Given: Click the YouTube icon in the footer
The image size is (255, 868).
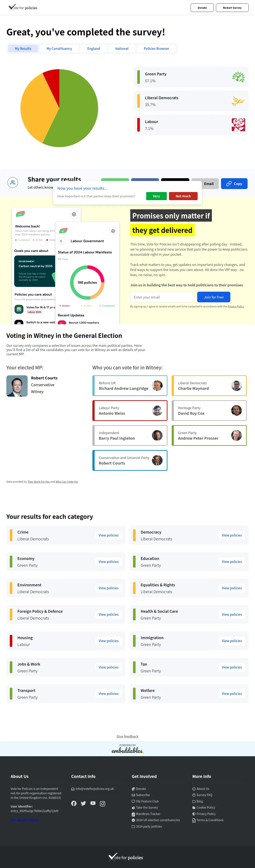Looking at the screenshot, I should tap(93, 803).
